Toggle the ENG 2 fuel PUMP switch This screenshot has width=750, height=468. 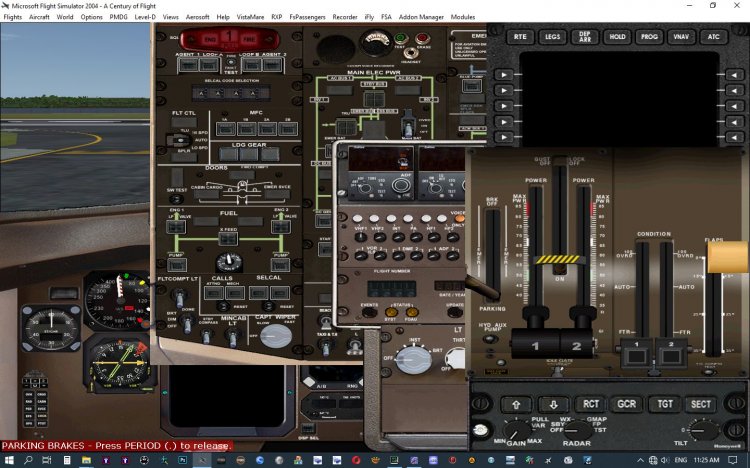tap(281, 266)
